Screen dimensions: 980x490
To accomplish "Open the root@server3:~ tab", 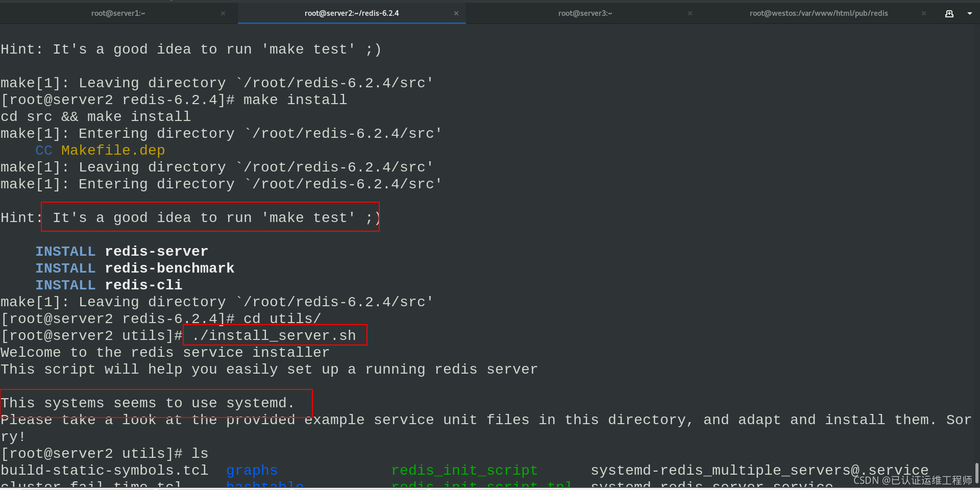I will (x=585, y=13).
